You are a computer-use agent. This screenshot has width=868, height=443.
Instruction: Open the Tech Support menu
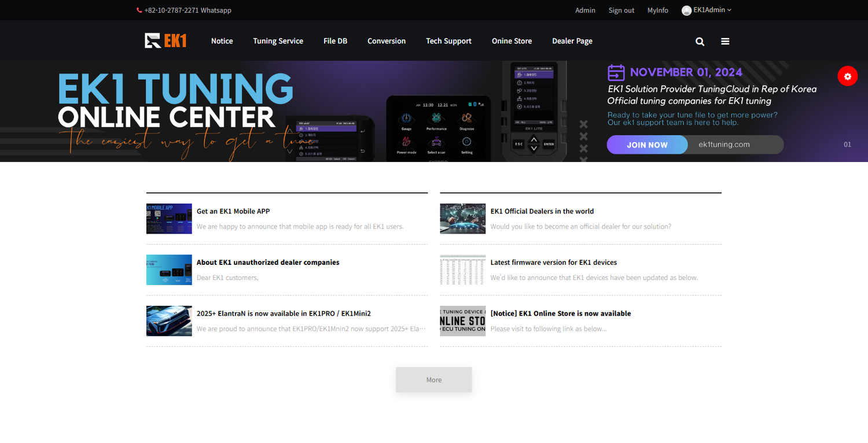click(x=448, y=41)
